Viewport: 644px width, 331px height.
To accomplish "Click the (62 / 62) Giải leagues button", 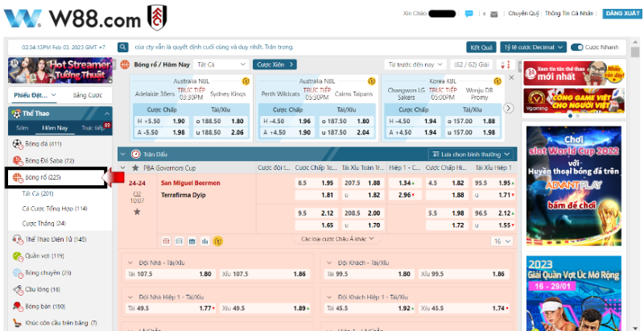I will click(472, 65).
